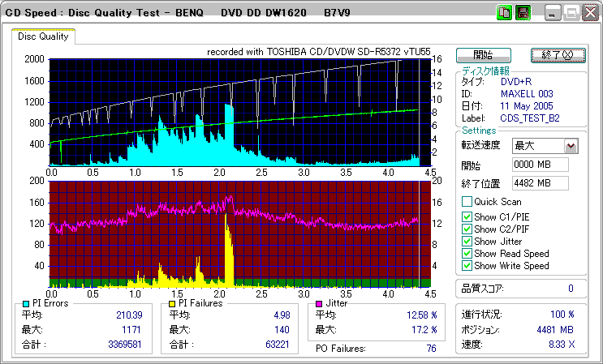Screen dimensions: 603x364
Task: Click the 開始 position field showing 0000 MB
Action: 541,165
